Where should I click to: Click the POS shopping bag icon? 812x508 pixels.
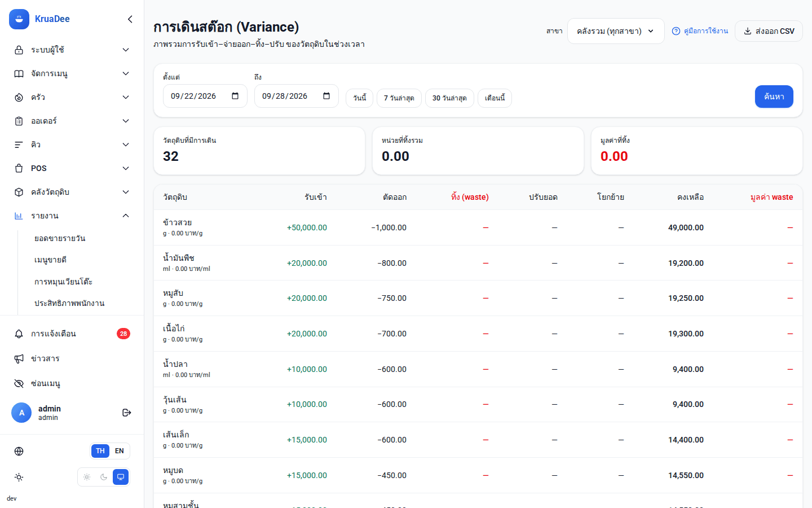(x=19, y=168)
